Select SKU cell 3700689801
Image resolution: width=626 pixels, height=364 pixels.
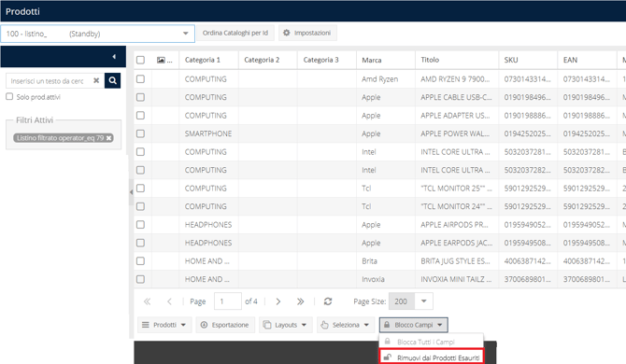pyautogui.click(x=527, y=279)
